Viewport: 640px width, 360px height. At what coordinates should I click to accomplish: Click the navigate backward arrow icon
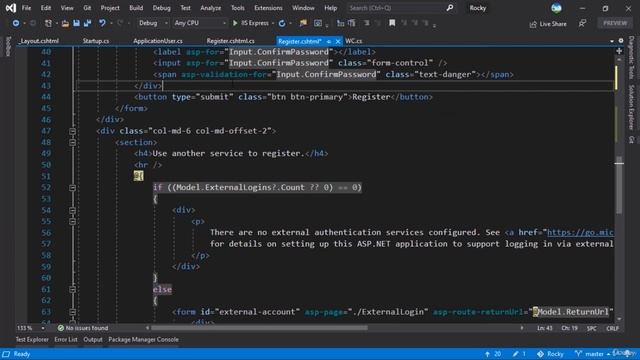point(16,23)
